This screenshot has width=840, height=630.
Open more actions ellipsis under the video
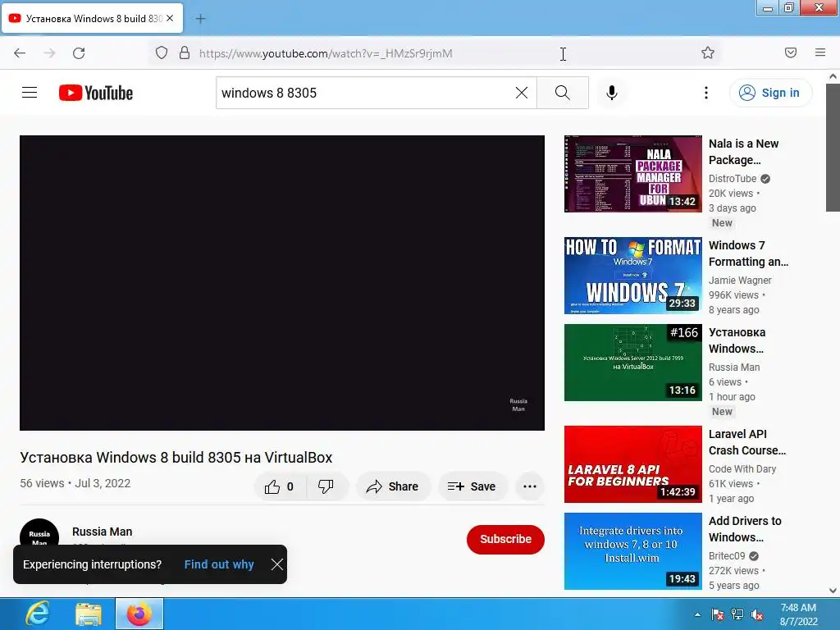coord(530,486)
